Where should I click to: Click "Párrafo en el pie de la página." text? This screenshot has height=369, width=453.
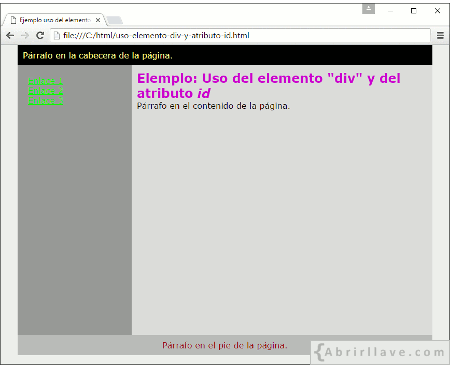(x=225, y=345)
